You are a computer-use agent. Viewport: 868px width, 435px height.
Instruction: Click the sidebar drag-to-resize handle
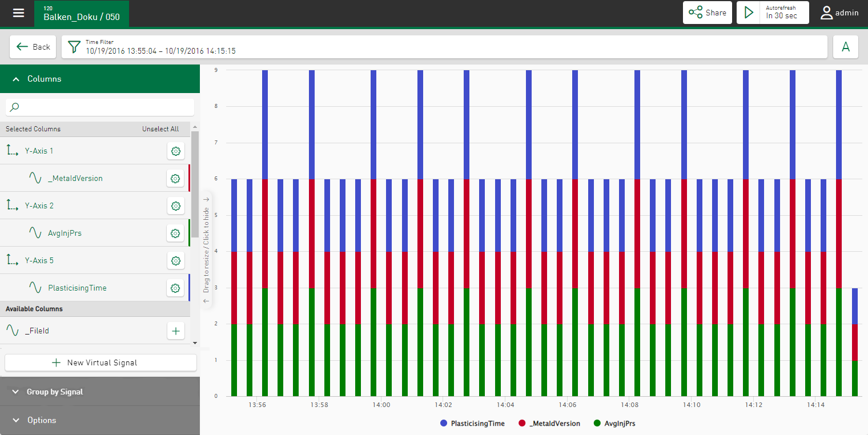[206, 249]
